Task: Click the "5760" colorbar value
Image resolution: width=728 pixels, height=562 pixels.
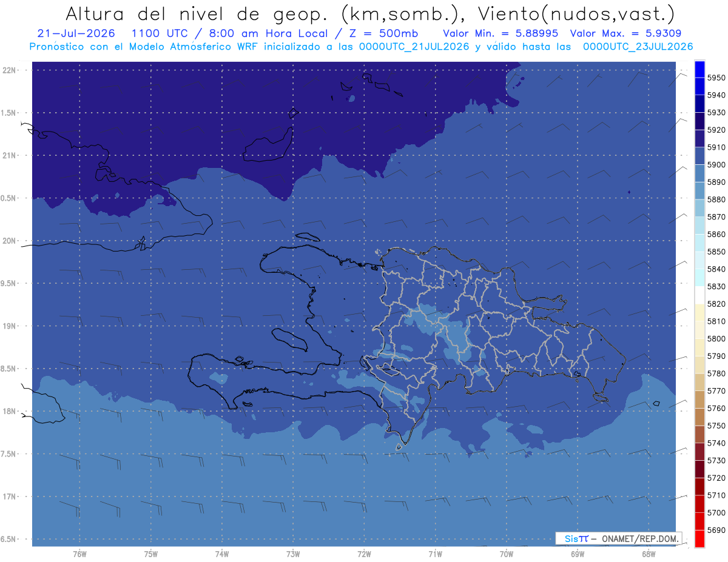Action: tap(716, 408)
